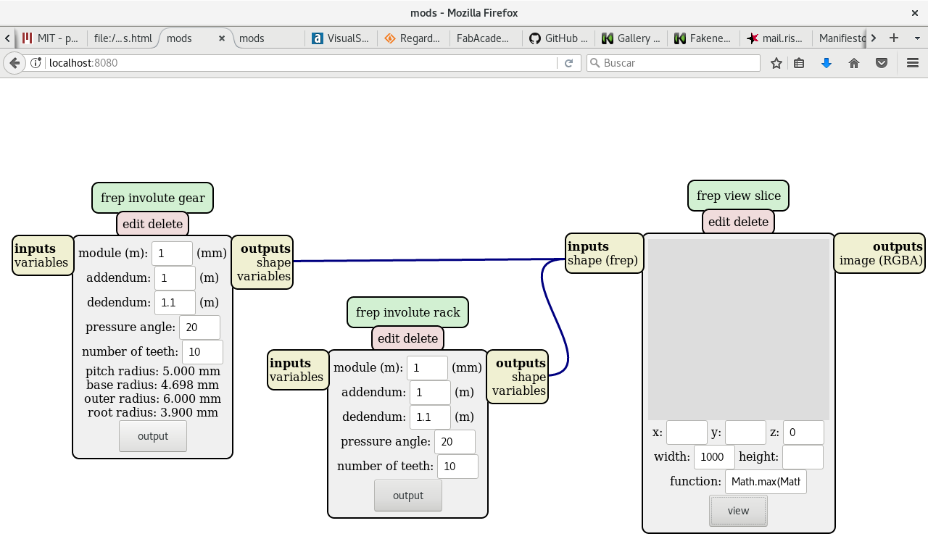Viewport: 928px width, 560px height.
Task: Click the rack pressure angle input field
Action: (455, 442)
